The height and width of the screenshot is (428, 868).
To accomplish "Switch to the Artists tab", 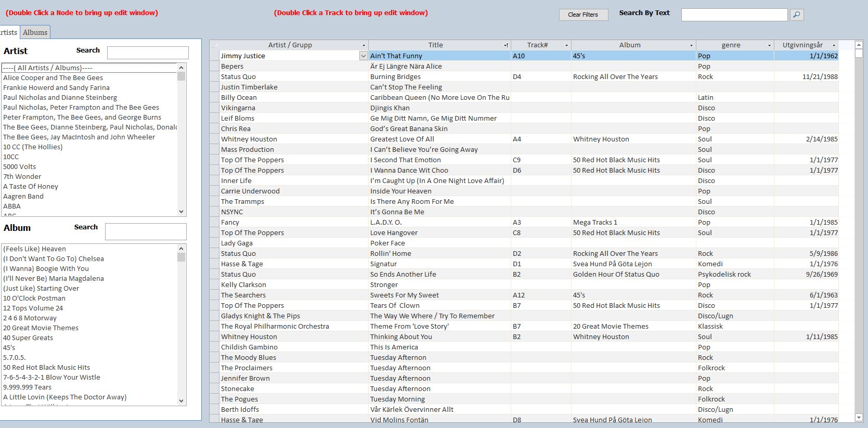I will [x=9, y=32].
